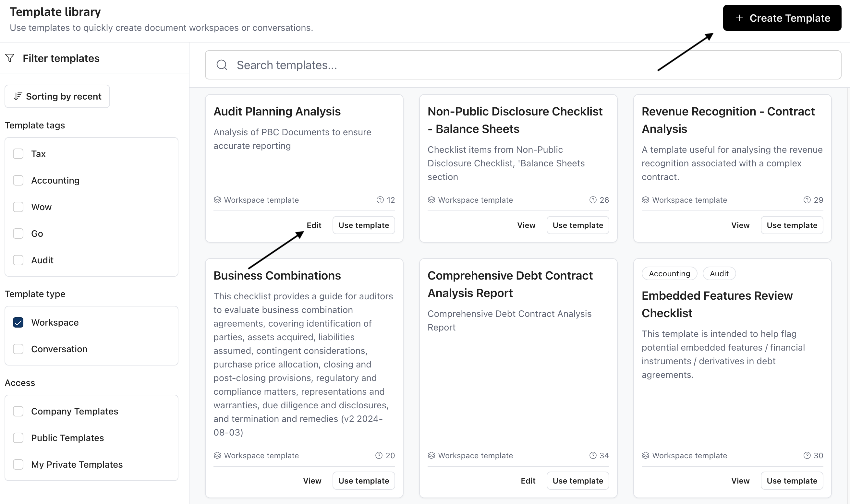Click question-count icon on Revenue Recognition card
Screen dimensions: 850x504
[807, 200]
